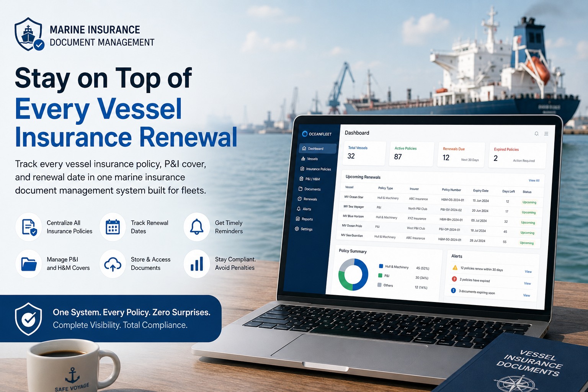Click the Days Left column header

(x=508, y=191)
